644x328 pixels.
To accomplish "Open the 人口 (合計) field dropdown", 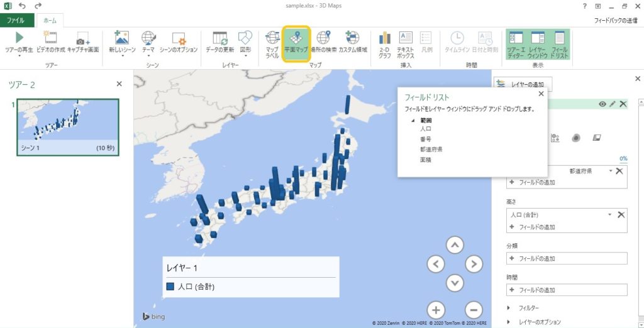I will point(610,215).
